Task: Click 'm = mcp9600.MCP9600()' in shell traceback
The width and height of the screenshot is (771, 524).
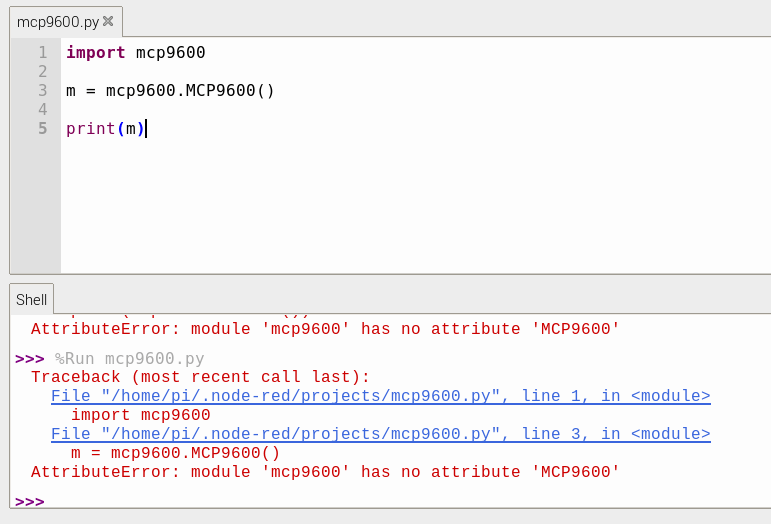Action: click(175, 453)
